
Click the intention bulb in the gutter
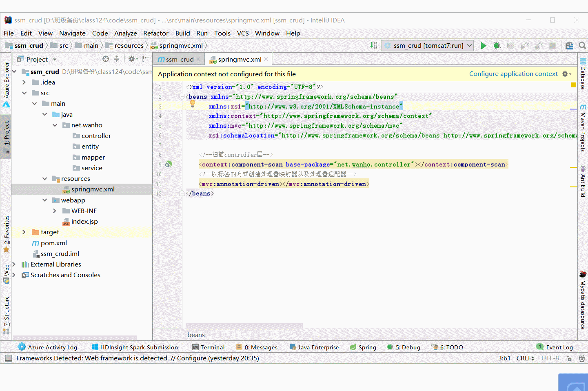(192, 103)
